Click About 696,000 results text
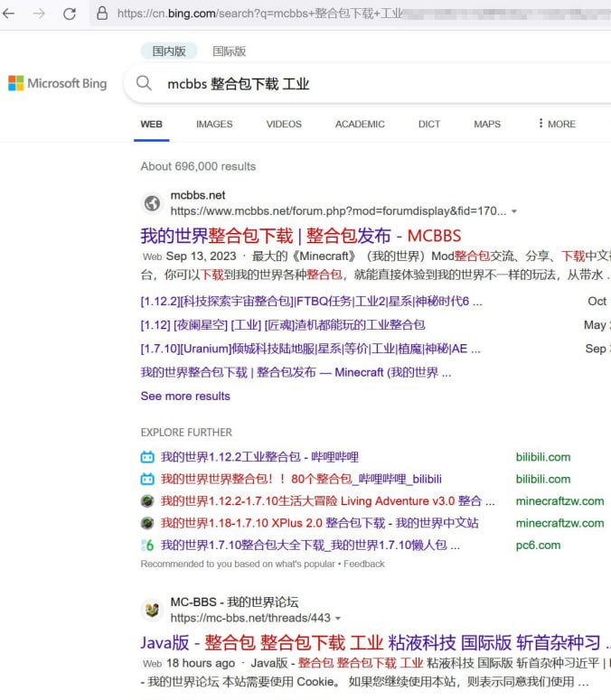Screen dimensions: 611x700 coord(198,166)
